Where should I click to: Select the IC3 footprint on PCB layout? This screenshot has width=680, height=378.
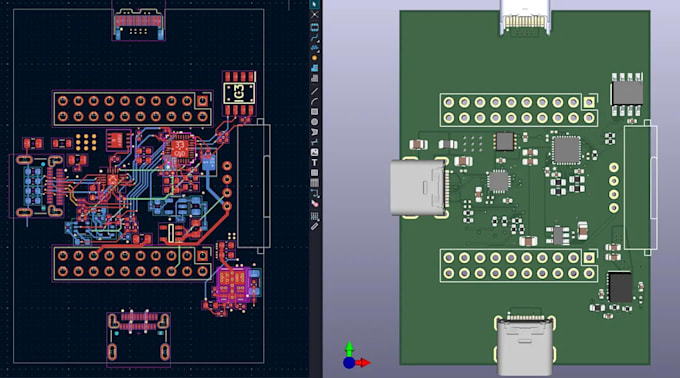[239, 93]
